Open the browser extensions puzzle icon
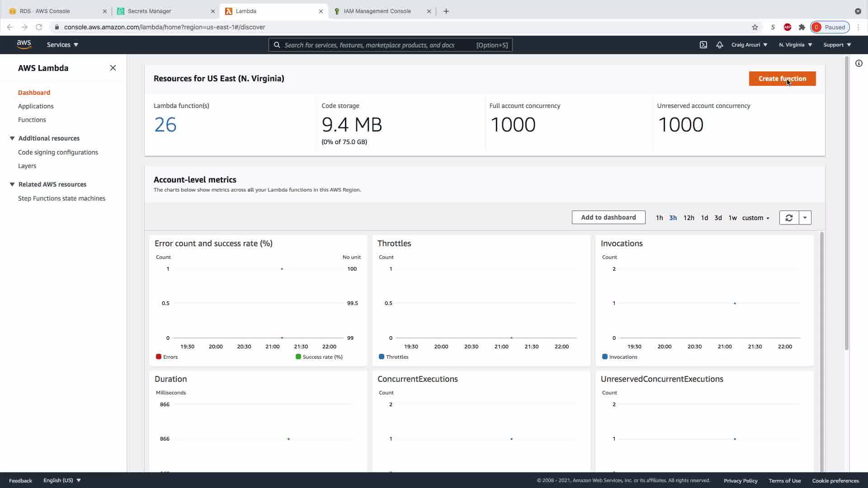The width and height of the screenshot is (868, 488). point(802,27)
